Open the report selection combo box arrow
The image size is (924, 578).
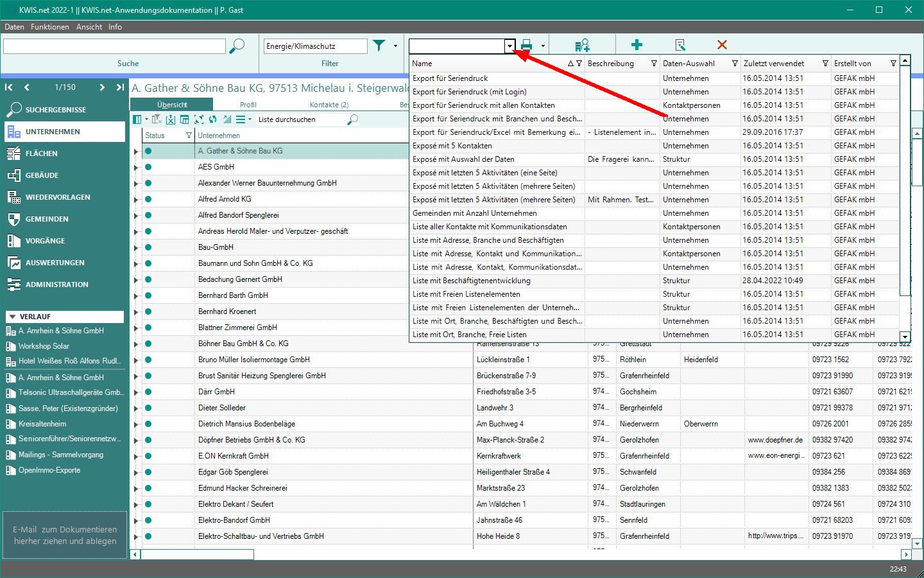509,46
